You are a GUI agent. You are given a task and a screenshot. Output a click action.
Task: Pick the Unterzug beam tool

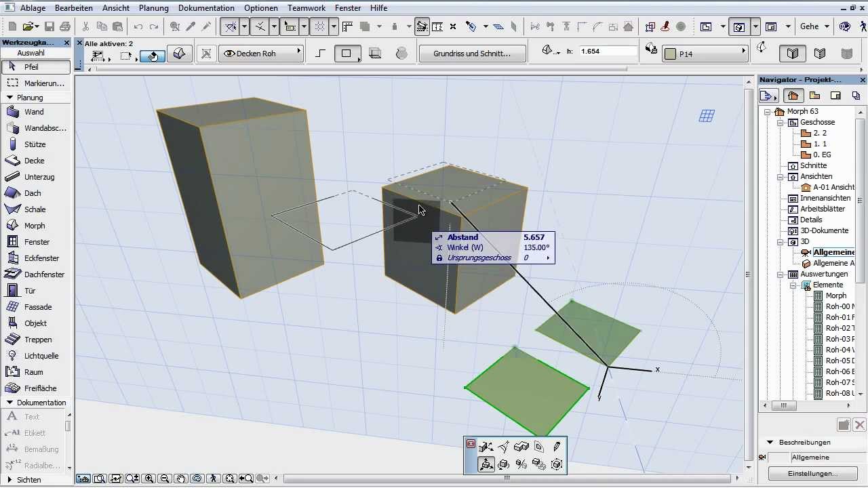pyautogui.click(x=35, y=177)
